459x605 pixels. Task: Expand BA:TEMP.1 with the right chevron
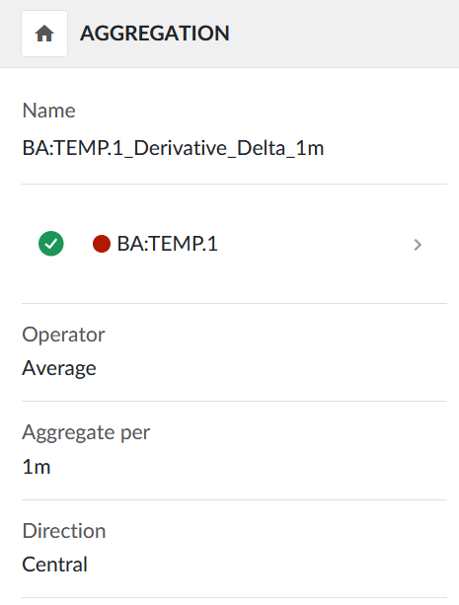coord(417,245)
